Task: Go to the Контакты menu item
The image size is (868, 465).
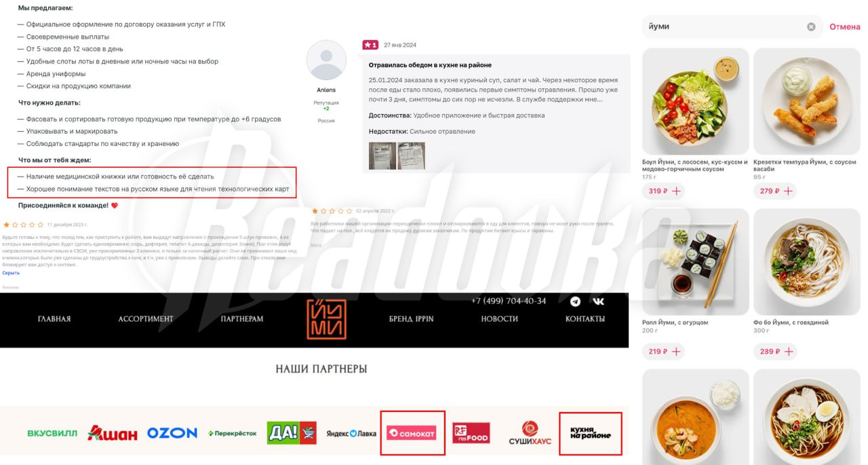Action: (585, 319)
